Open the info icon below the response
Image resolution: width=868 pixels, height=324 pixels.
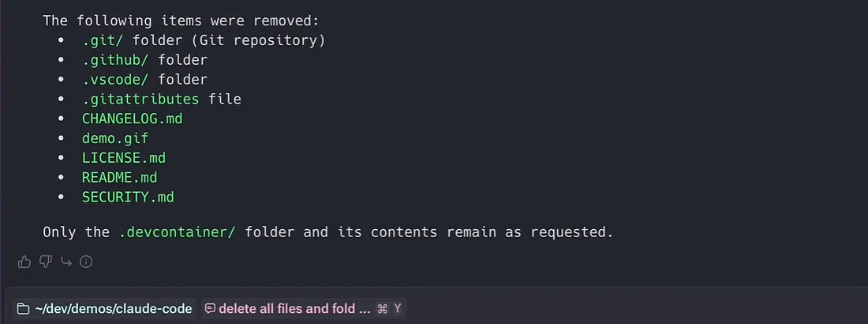point(86,262)
